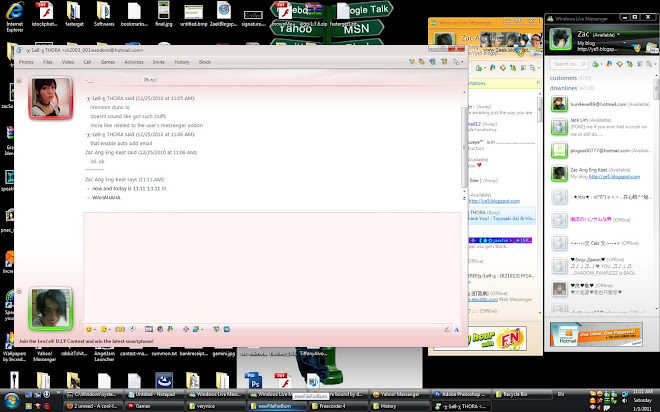Open the wink picker in chat toolbar

[x=104, y=329]
